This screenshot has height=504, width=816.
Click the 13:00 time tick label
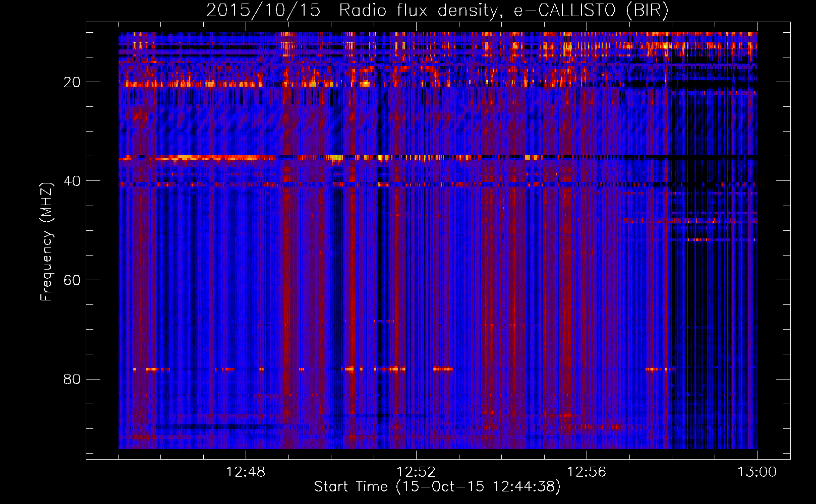[x=757, y=472]
